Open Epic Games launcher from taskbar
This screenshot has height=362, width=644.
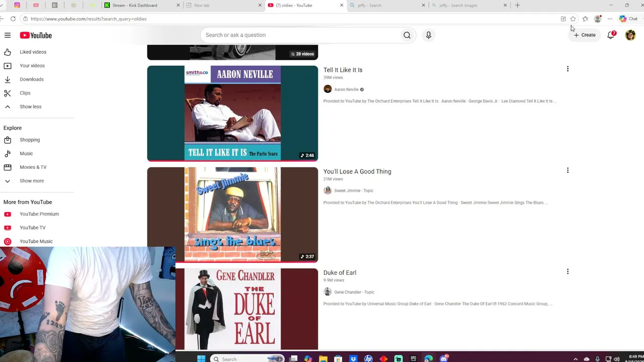pyautogui.click(x=414, y=358)
